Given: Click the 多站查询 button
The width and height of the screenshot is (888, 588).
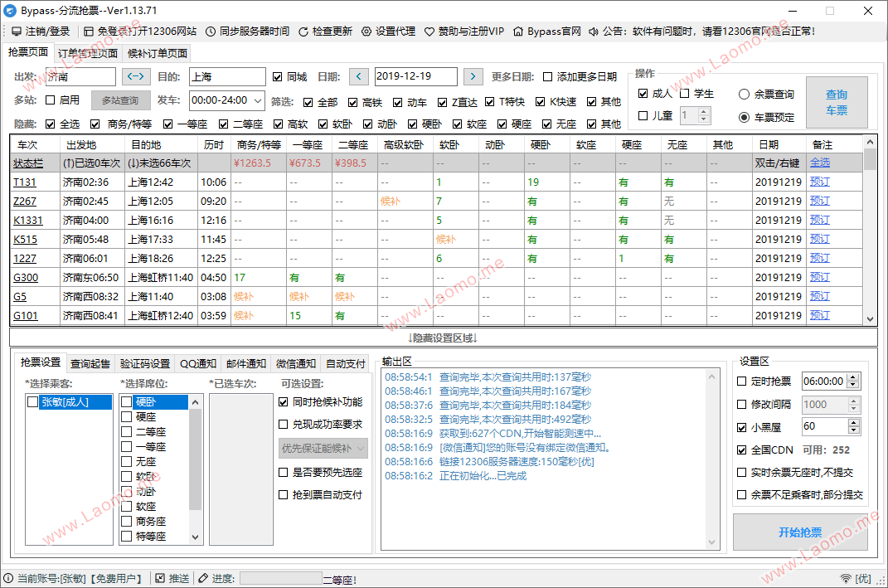Looking at the screenshot, I should [120, 100].
